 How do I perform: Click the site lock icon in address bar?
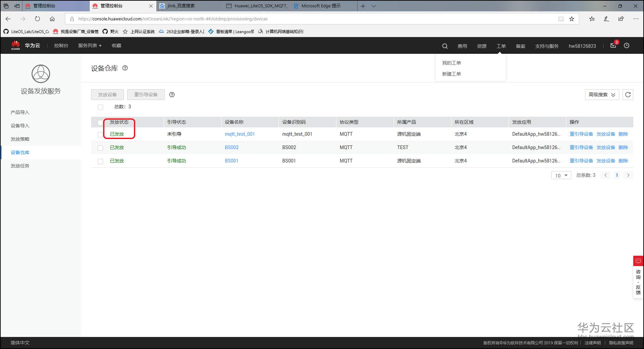[72, 19]
